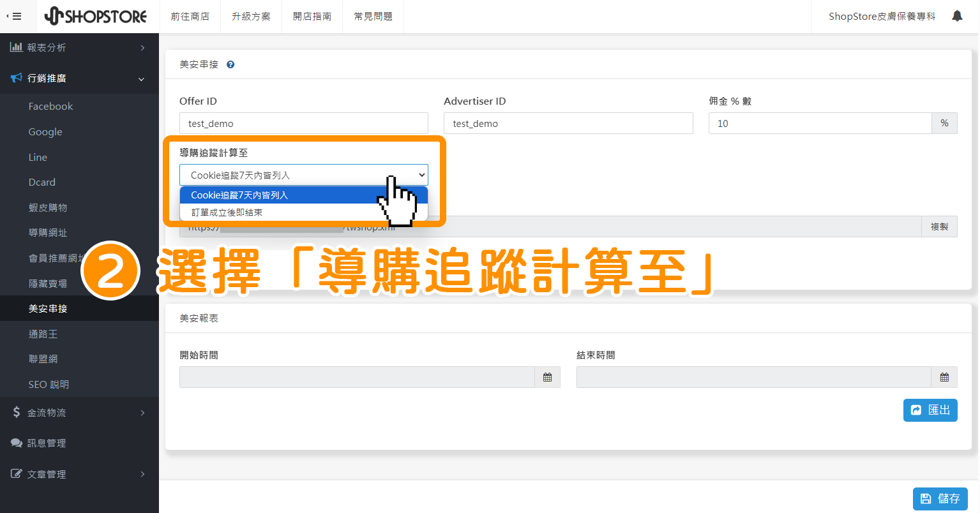Click the 文章管理 edit icon
The width and height of the screenshot is (980, 513).
[x=17, y=474]
